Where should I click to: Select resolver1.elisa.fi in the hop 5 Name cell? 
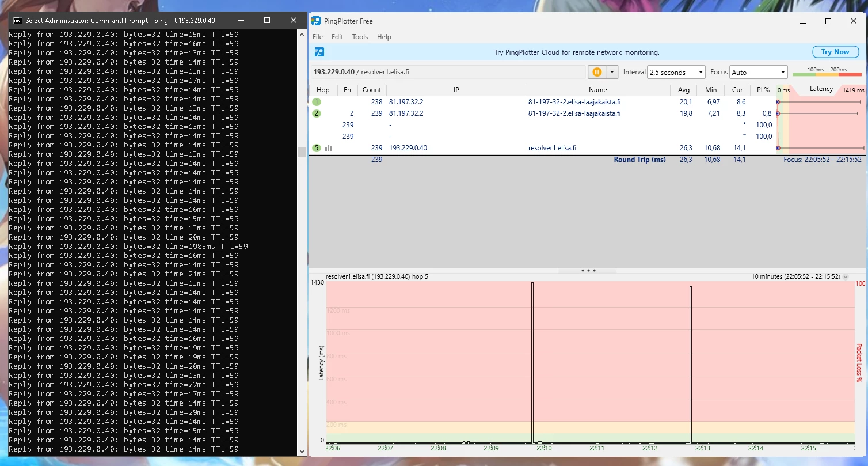pos(552,148)
